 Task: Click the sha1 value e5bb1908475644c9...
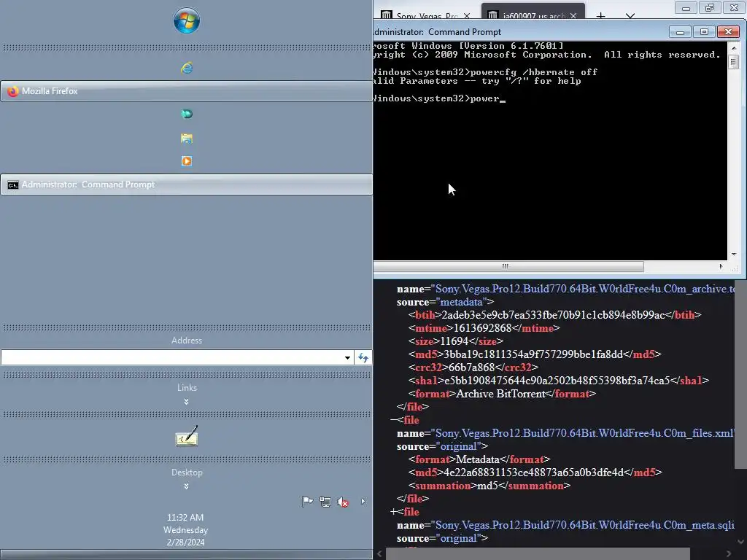click(557, 381)
